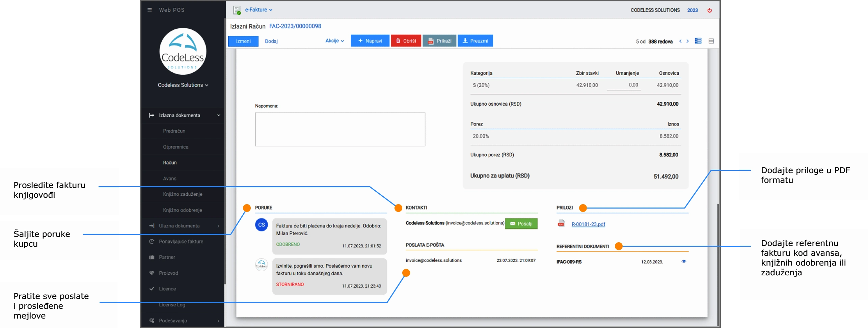
Task: Open the R-00181-23.pdf attachment link
Action: point(588,224)
